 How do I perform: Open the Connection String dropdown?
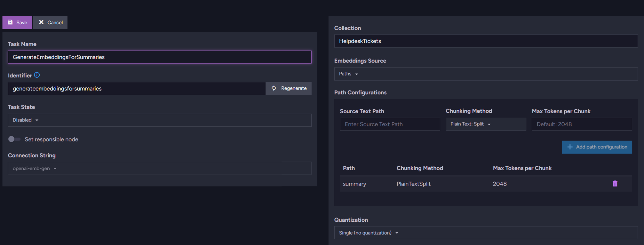(x=159, y=168)
